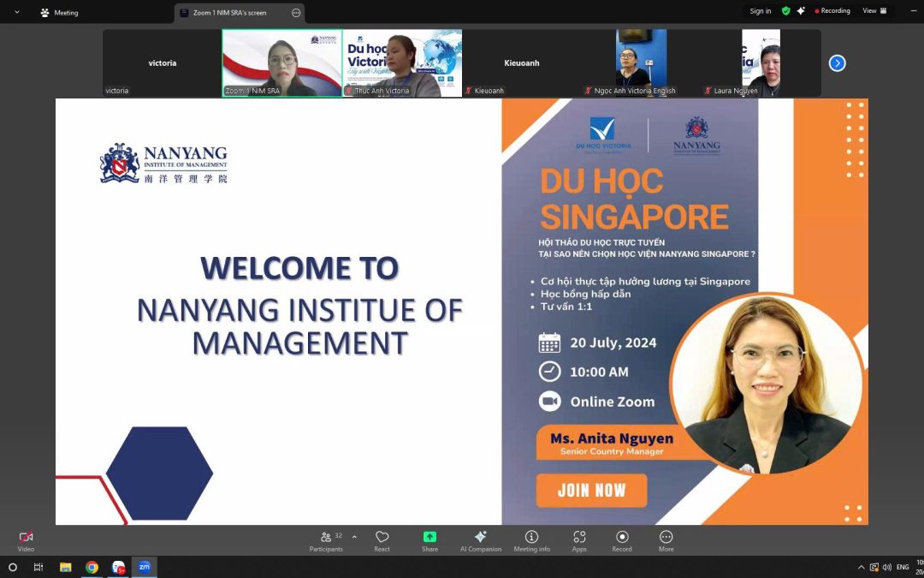Click the Record button
The image size is (924, 578).
[x=622, y=541]
